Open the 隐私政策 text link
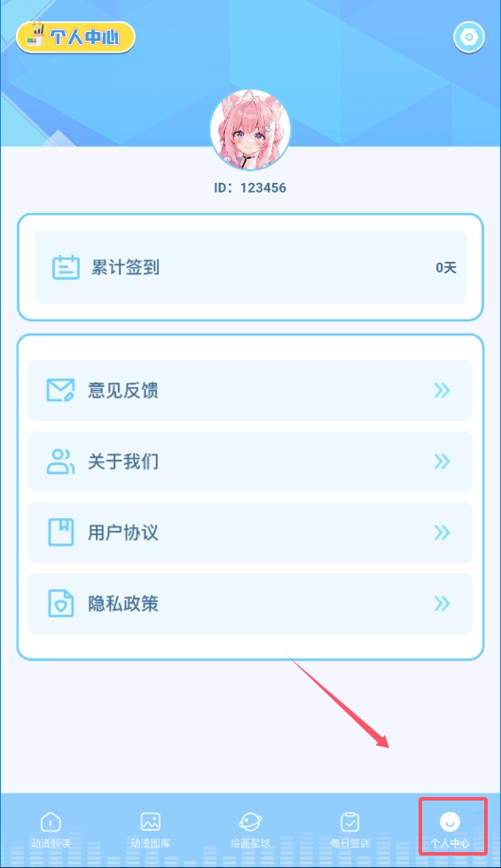This screenshot has height=868, width=501. (x=123, y=603)
